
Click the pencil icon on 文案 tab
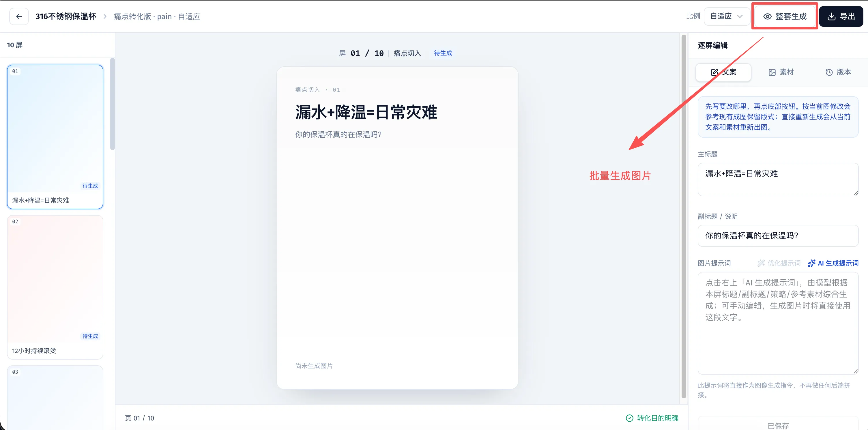pyautogui.click(x=714, y=72)
